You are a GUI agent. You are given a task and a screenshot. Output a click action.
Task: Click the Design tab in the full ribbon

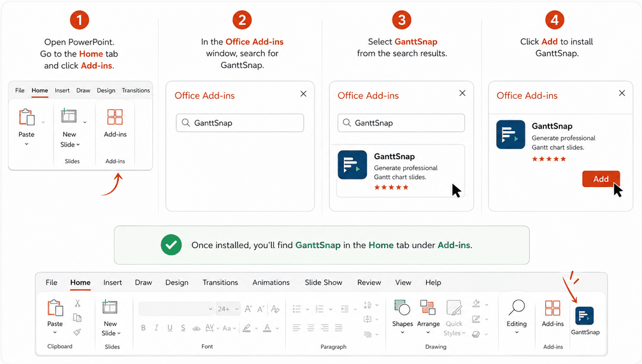pos(177,282)
